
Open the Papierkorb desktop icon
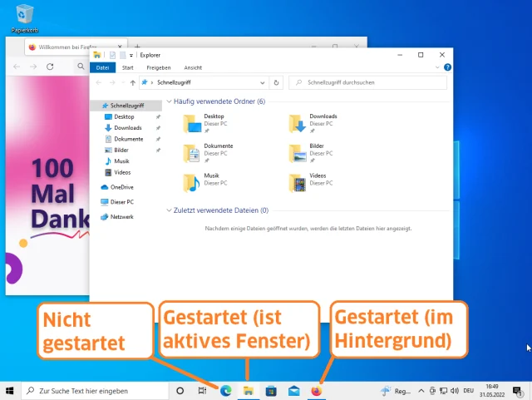pos(25,14)
